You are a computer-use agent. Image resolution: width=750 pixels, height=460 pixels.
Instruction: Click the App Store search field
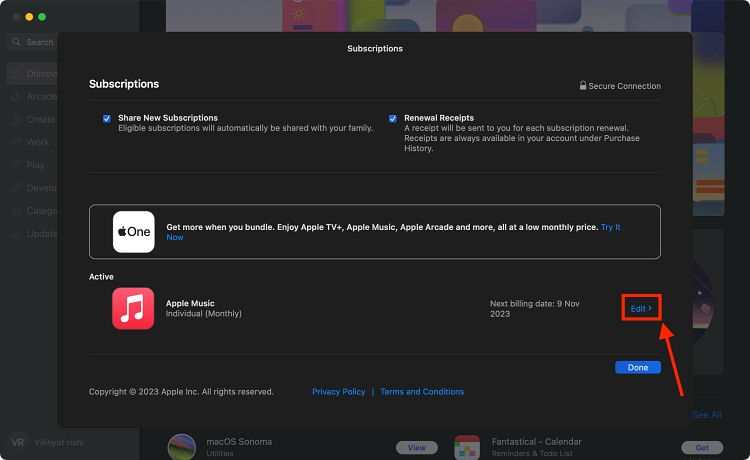point(33,42)
